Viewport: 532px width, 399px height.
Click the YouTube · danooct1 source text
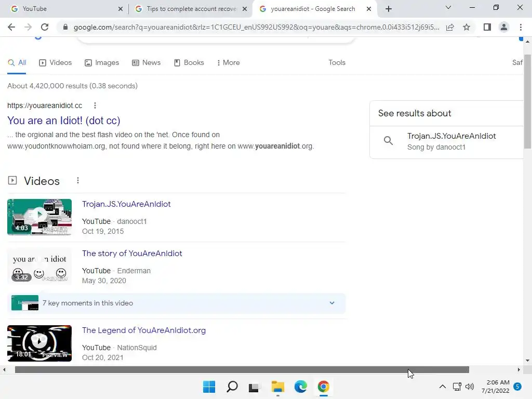[x=114, y=221]
